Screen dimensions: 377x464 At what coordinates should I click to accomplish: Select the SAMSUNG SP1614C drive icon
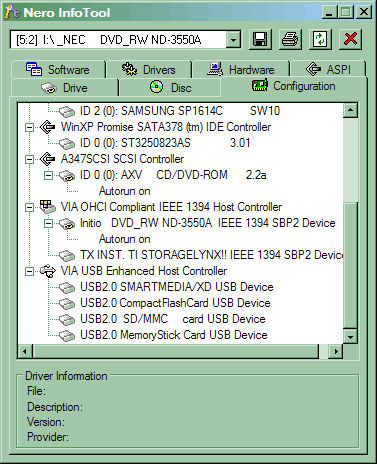[67, 111]
